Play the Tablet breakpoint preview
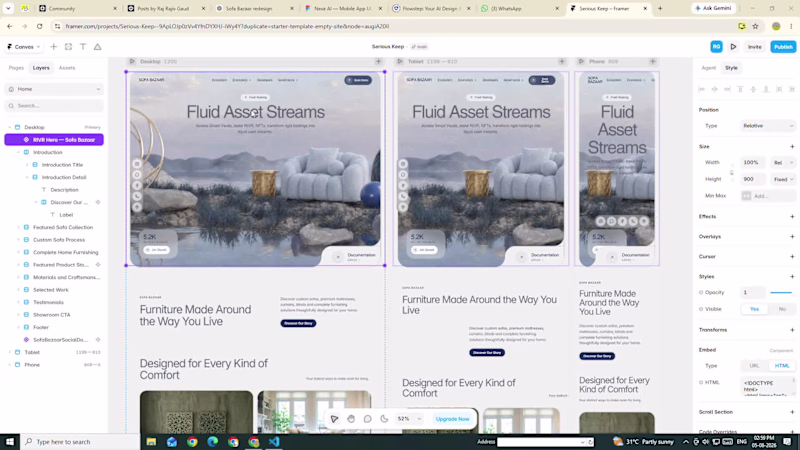The width and height of the screenshot is (800, 450). pos(400,61)
